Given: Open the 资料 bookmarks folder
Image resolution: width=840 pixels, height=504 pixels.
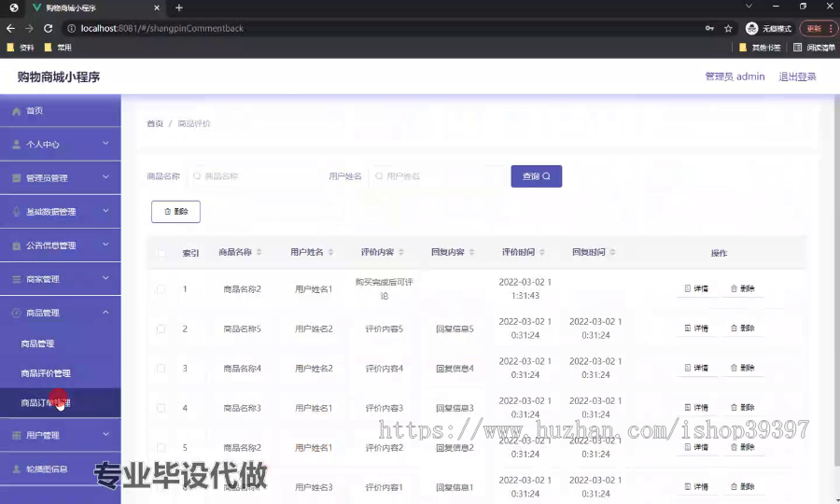Looking at the screenshot, I should 21,48.
